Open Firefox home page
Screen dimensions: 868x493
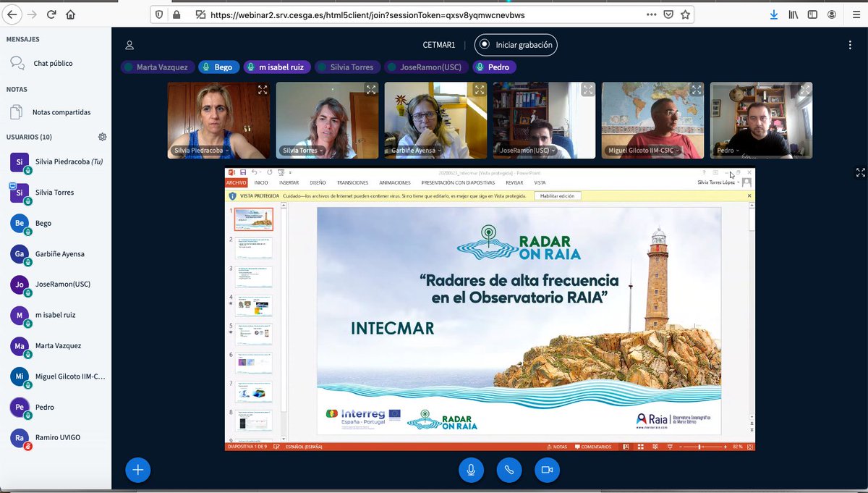[70, 14]
